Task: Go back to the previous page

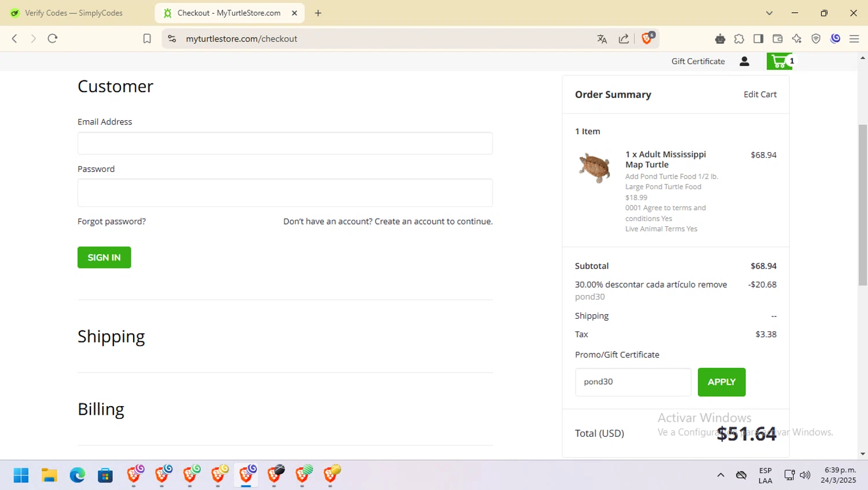Action: (x=14, y=39)
